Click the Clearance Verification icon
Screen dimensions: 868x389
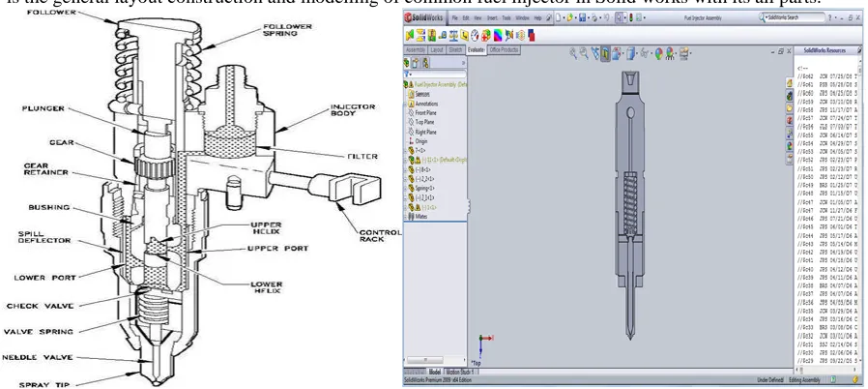[420, 36]
